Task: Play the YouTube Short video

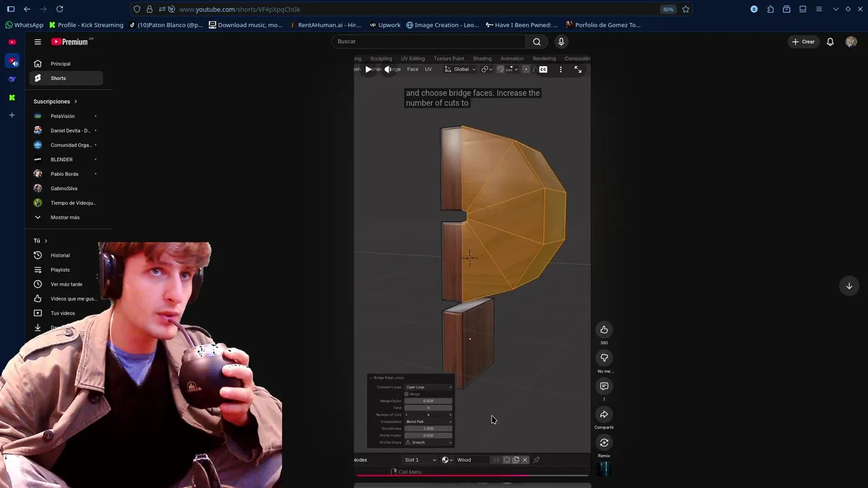Action: 368,69
